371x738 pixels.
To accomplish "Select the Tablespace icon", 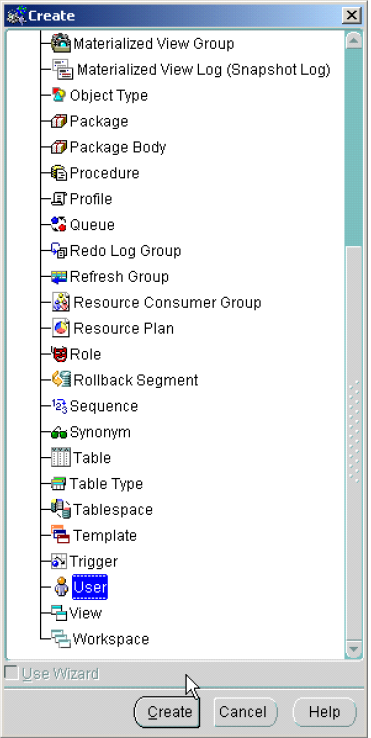I will click(61, 509).
